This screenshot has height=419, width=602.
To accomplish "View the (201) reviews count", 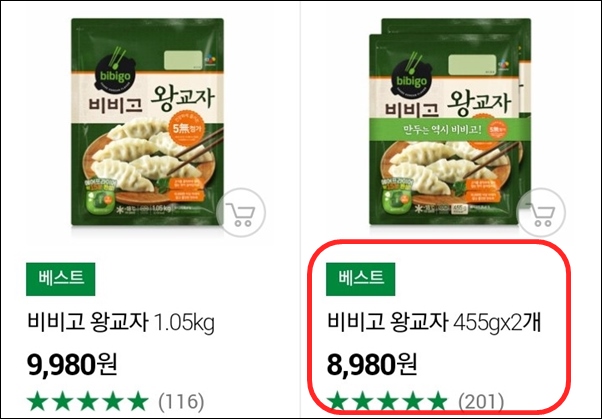I will click(x=481, y=402).
